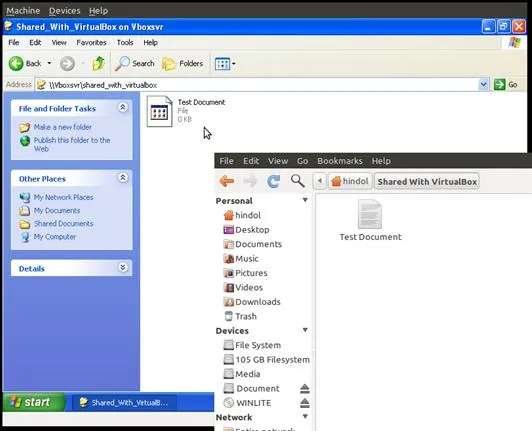The height and width of the screenshot is (431, 532).
Task: Open VirtualBox Help menu
Action: click(x=98, y=11)
